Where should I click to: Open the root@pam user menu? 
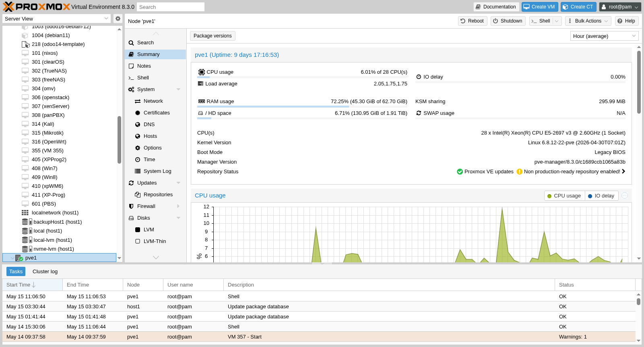(620, 7)
